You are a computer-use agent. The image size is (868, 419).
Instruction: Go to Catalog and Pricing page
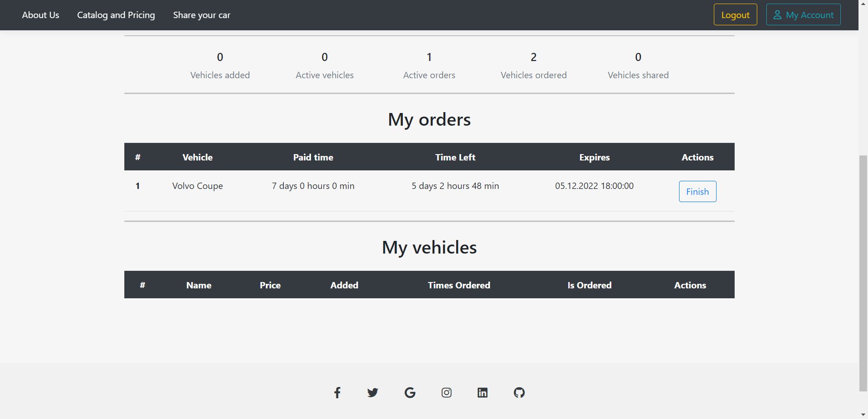pos(116,15)
